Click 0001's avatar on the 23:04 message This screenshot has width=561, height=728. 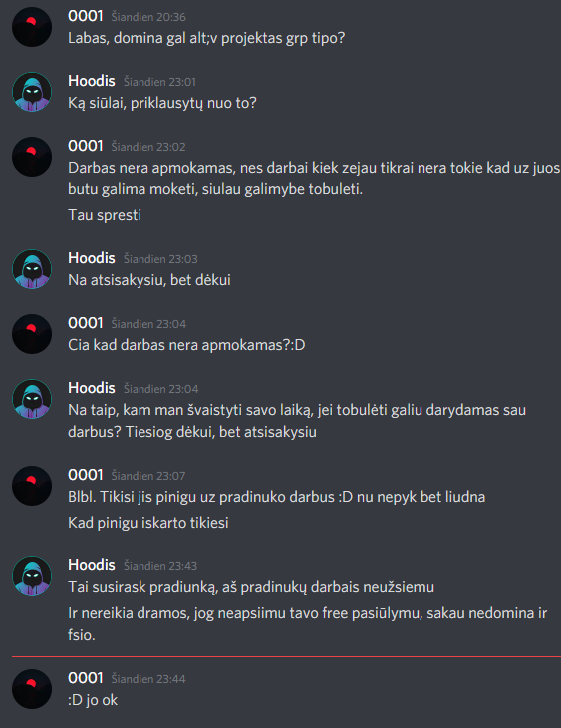point(32,334)
